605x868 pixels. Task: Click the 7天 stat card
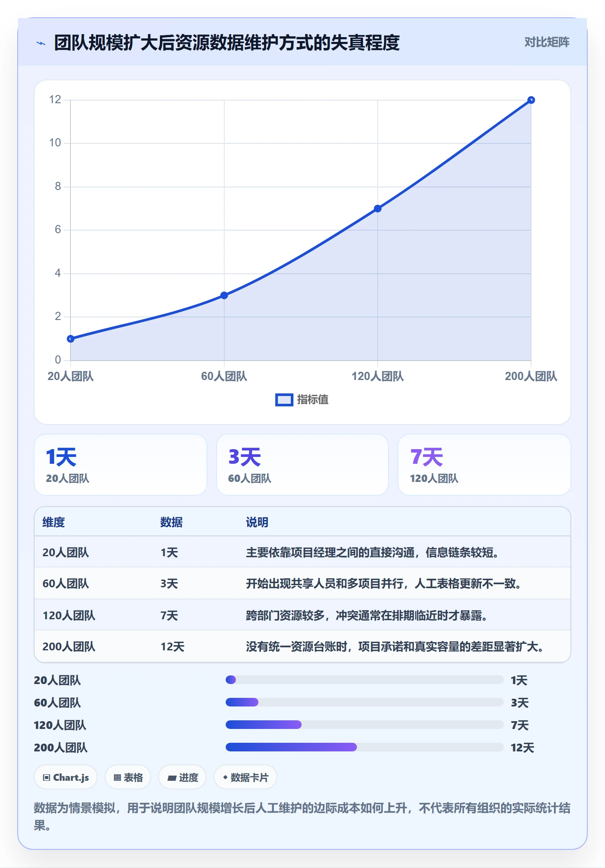(484, 465)
